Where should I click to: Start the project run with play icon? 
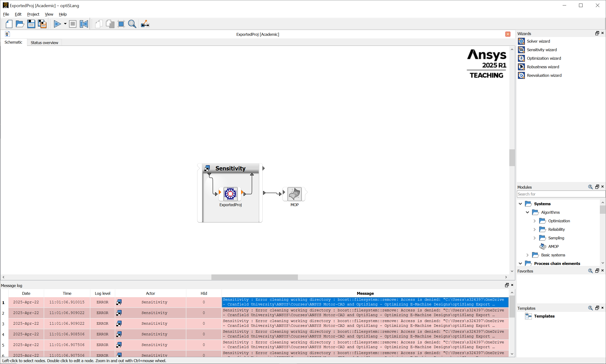[57, 24]
